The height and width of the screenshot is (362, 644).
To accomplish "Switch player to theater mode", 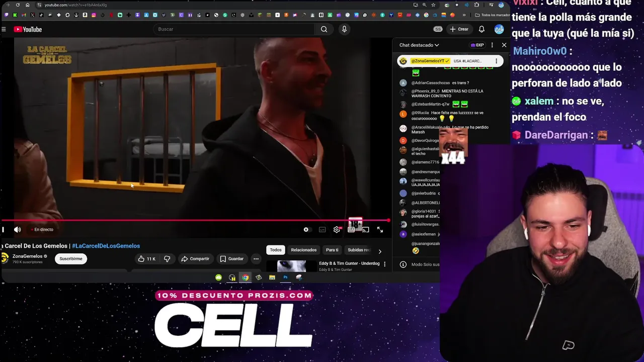I will pyautogui.click(x=351, y=230).
